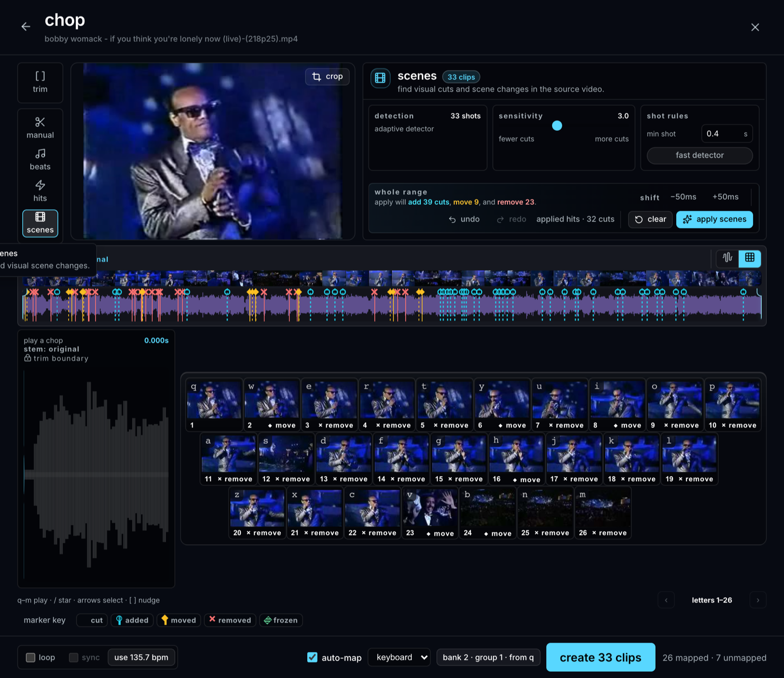Viewport: 784px width, 678px height.
Task: Click the fast detector option
Action: coord(700,155)
